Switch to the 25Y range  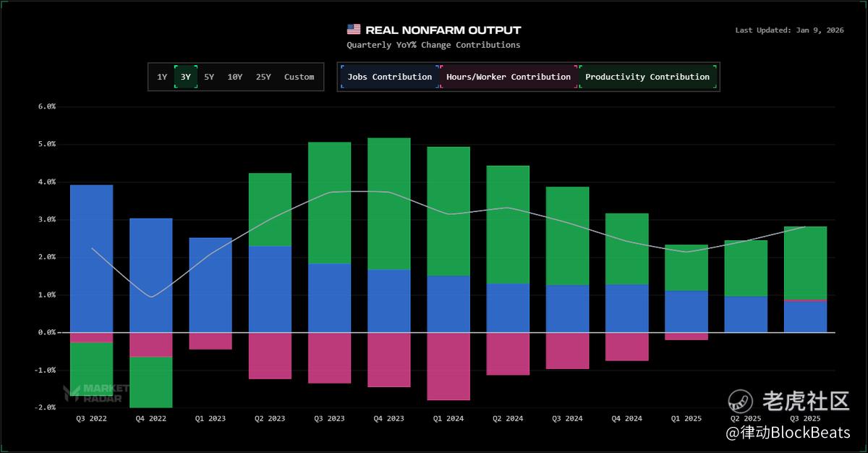[x=263, y=77]
